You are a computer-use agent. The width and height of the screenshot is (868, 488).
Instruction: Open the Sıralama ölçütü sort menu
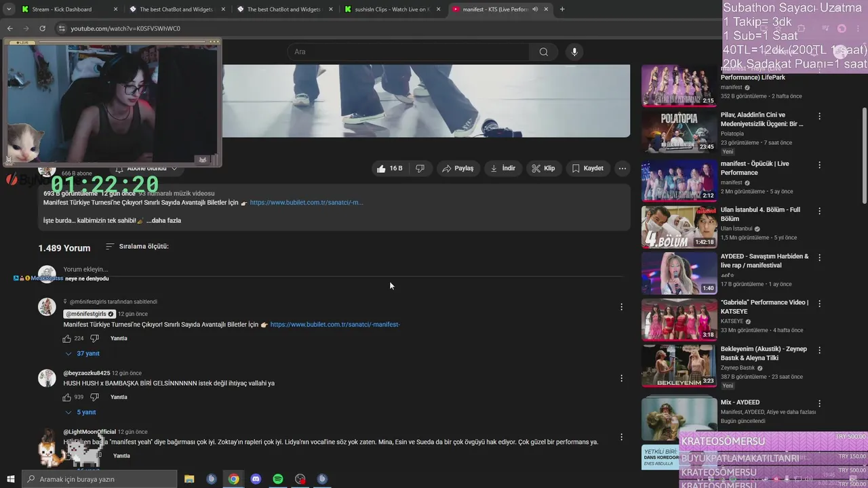[137, 247]
